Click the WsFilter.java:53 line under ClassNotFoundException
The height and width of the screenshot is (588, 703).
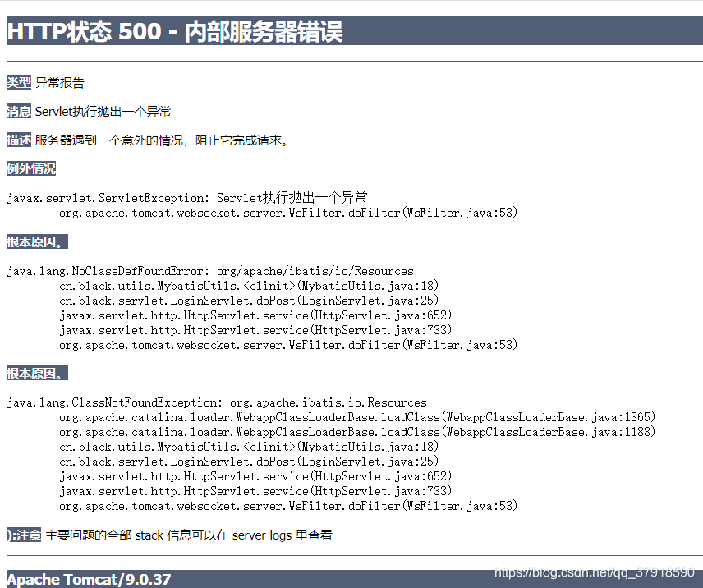pos(288,506)
